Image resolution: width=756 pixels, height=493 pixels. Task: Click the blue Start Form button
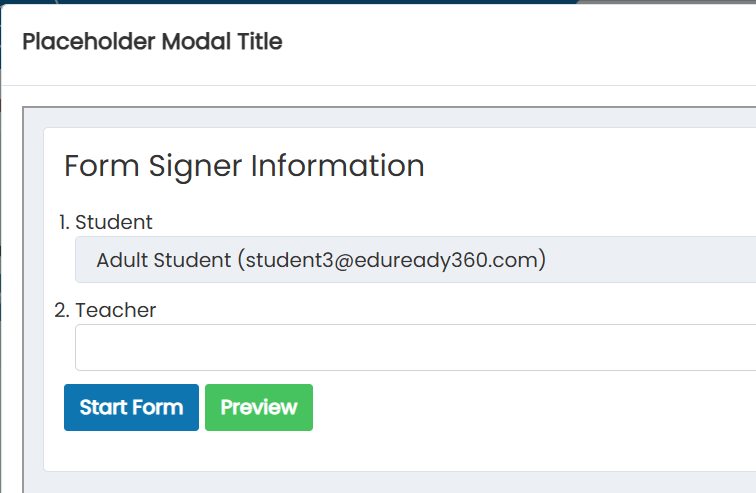tap(131, 407)
